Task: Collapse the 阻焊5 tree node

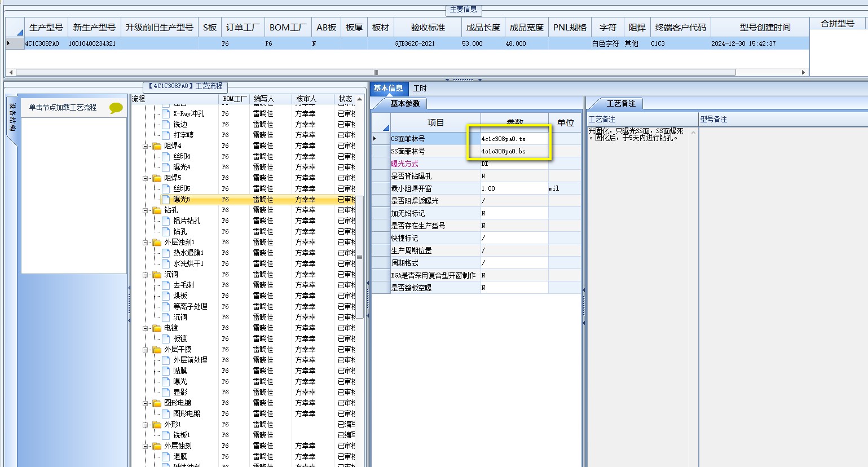Action: point(146,178)
